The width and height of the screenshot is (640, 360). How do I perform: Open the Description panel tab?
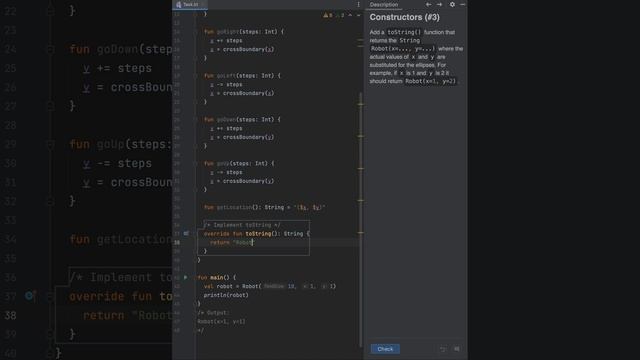click(x=384, y=4)
